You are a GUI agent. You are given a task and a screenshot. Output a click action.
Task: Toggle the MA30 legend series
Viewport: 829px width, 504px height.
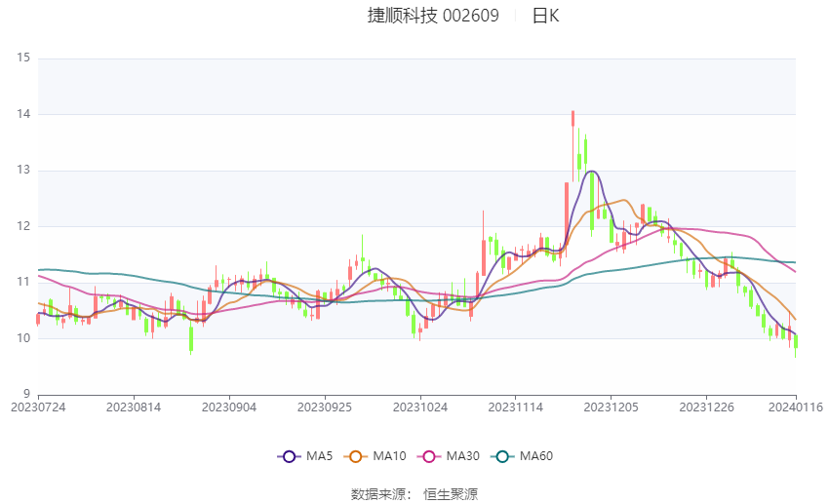pyautogui.click(x=449, y=456)
